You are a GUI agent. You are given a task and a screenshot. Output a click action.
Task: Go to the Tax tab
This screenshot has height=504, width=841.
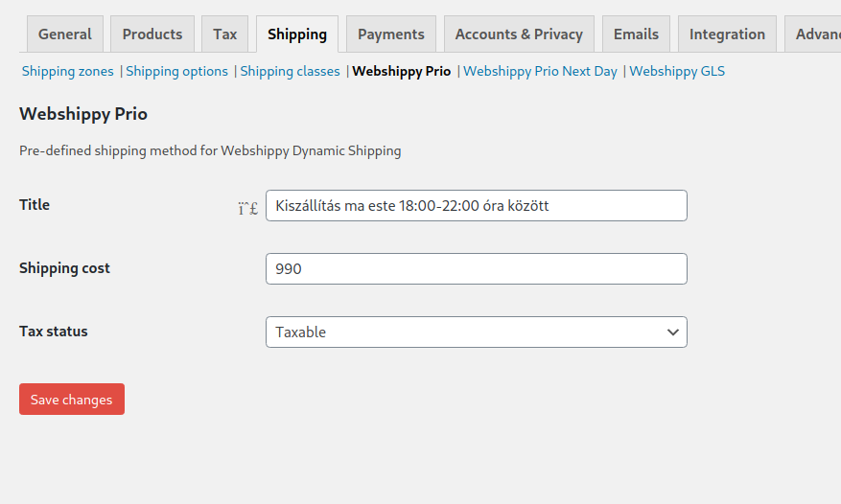(x=225, y=34)
